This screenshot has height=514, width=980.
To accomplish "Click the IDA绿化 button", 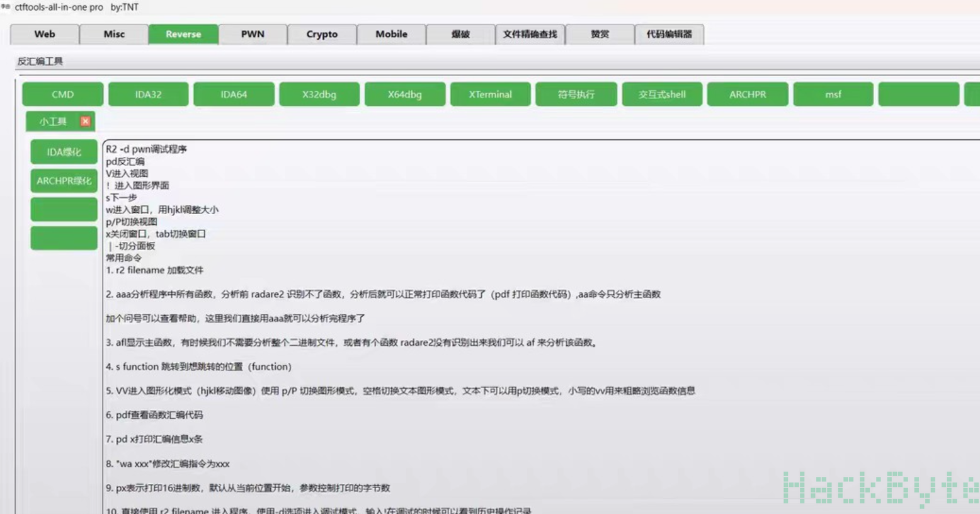I will (x=64, y=152).
